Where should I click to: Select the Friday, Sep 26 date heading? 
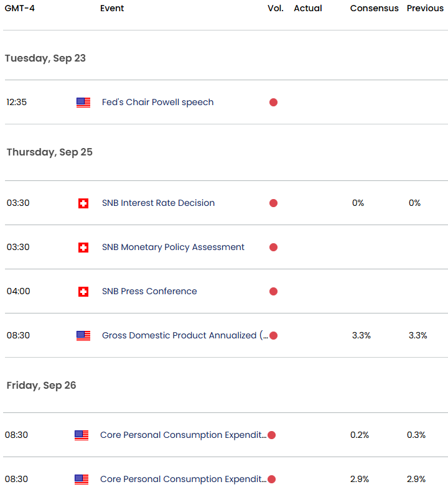tap(41, 386)
